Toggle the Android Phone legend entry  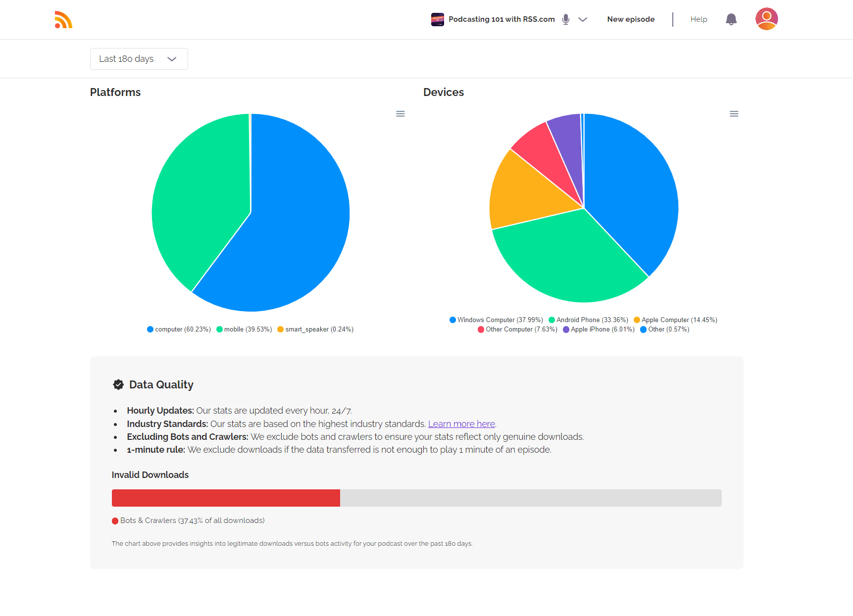pos(589,320)
